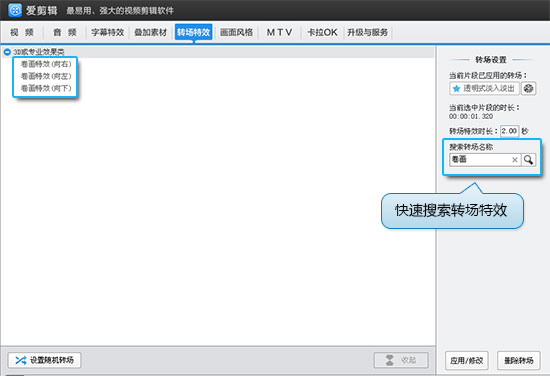Click the transition duration field
This screenshot has height=376, width=550.
(x=509, y=131)
